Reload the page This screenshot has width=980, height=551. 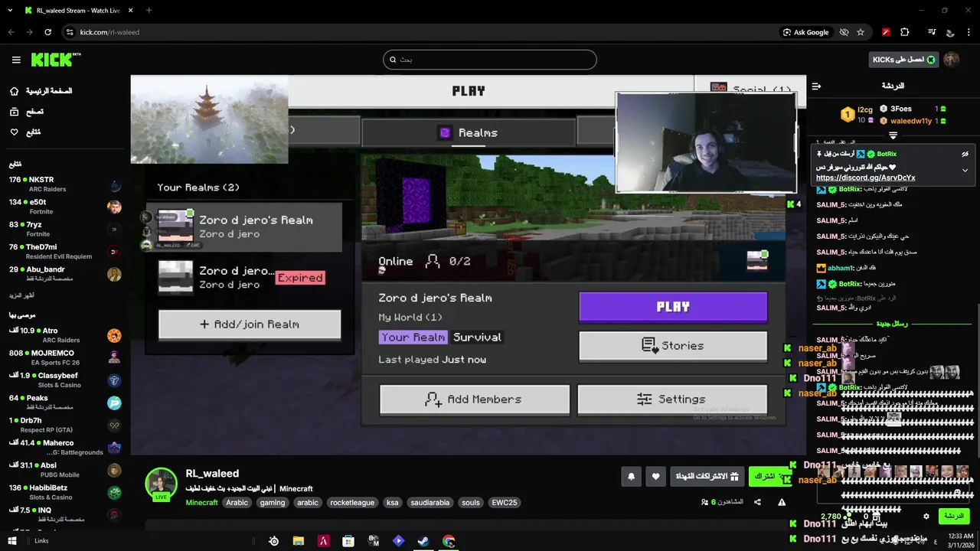click(x=47, y=32)
